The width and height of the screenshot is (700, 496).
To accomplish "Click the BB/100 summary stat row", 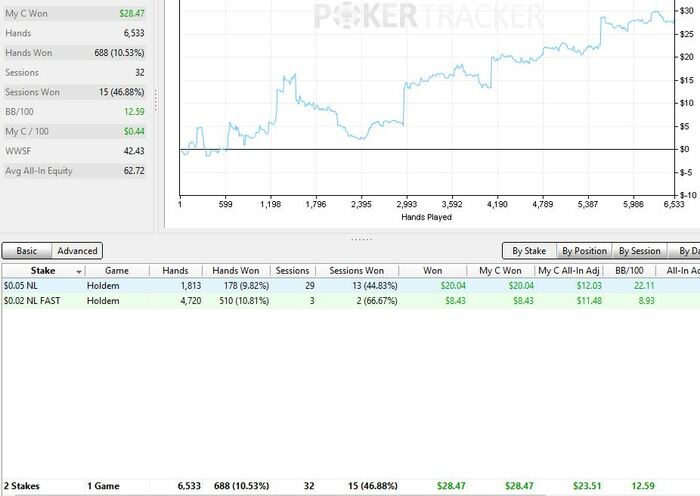I will tap(75, 112).
